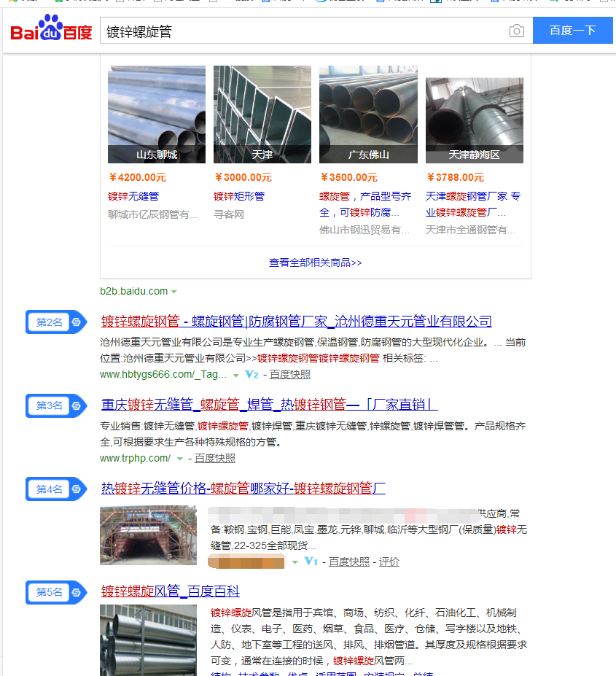This screenshot has height=676, width=616.
Task: Click supplier name 天津市全通钢管有...
Action: pyautogui.click(x=470, y=230)
